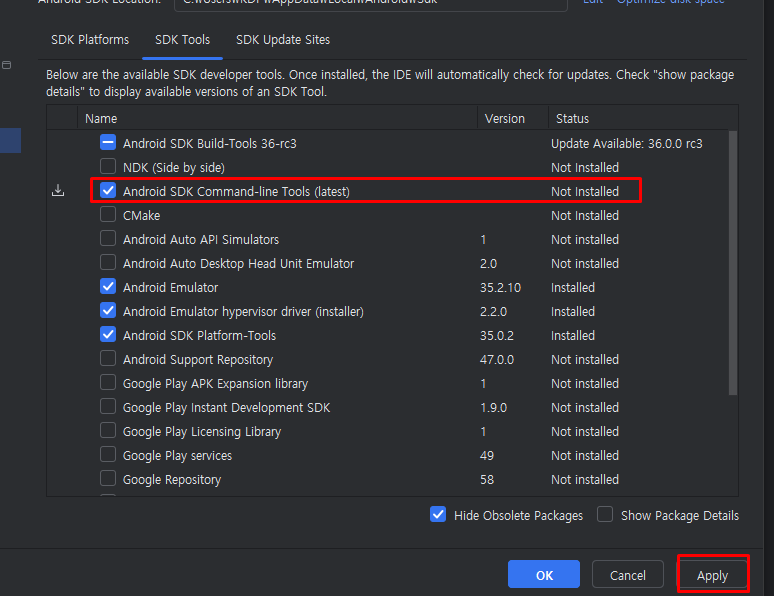Screen dimensions: 774x596
Task: Check Google Play APK Expansion library
Action: (108, 383)
